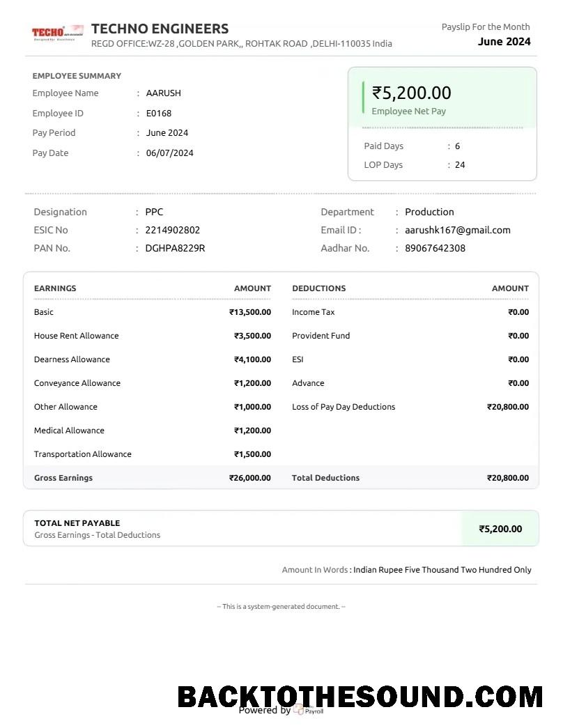The width and height of the screenshot is (563, 728).
Task: Click the Medical Allowance row label
Action: click(69, 431)
